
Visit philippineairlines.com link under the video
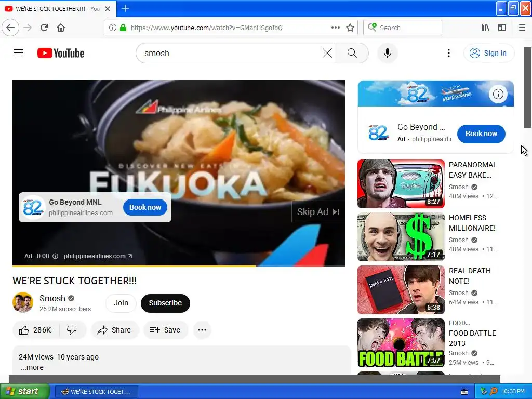pos(98,256)
